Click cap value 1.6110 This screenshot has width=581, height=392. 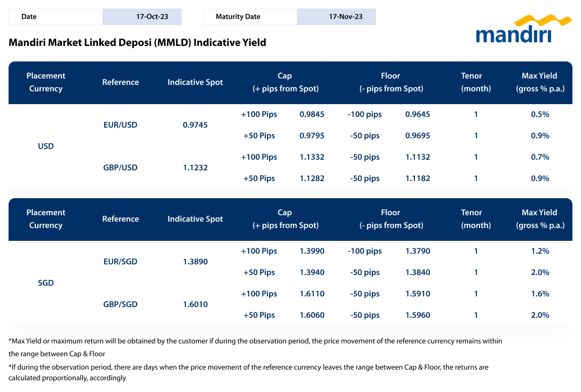coord(312,294)
